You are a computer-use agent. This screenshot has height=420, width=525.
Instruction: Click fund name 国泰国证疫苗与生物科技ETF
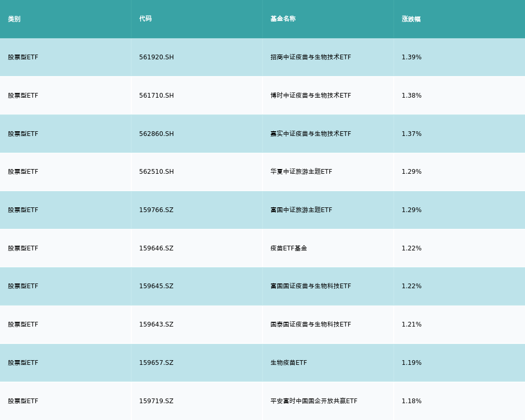click(311, 324)
